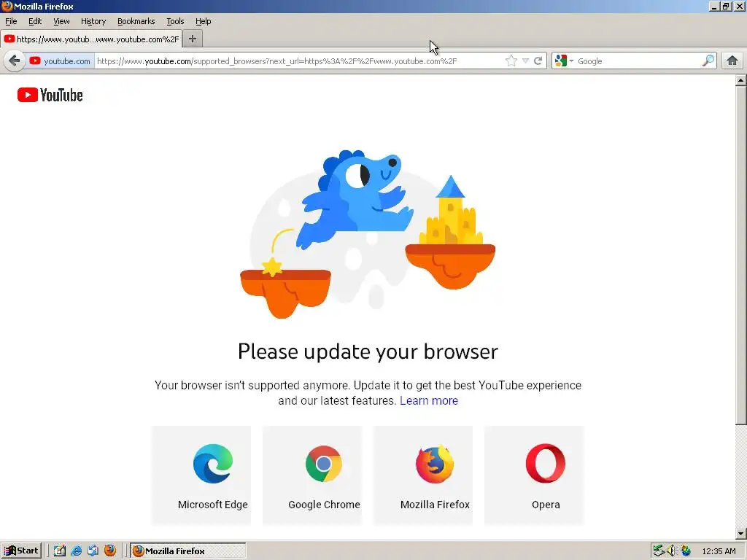Viewport: 747px width, 560px height.
Task: Click the youtube.com site identity button
Action: tap(60, 61)
